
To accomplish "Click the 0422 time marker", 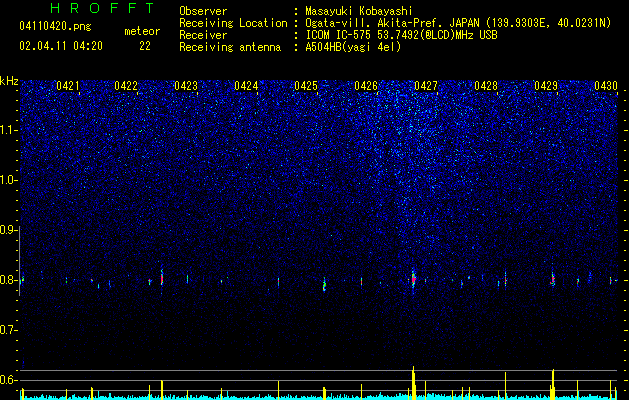I will pos(126,86).
